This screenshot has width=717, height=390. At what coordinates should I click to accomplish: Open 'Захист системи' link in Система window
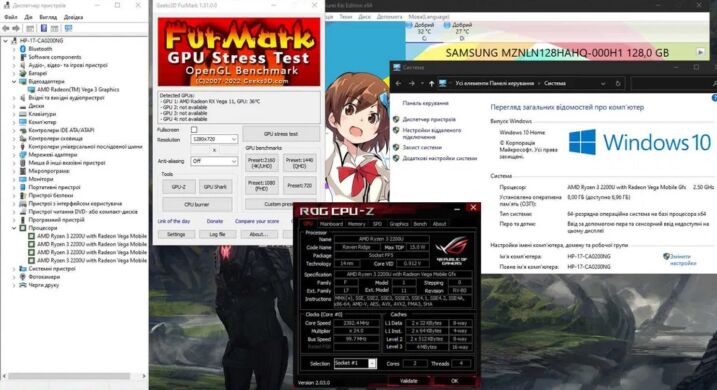tap(422, 147)
